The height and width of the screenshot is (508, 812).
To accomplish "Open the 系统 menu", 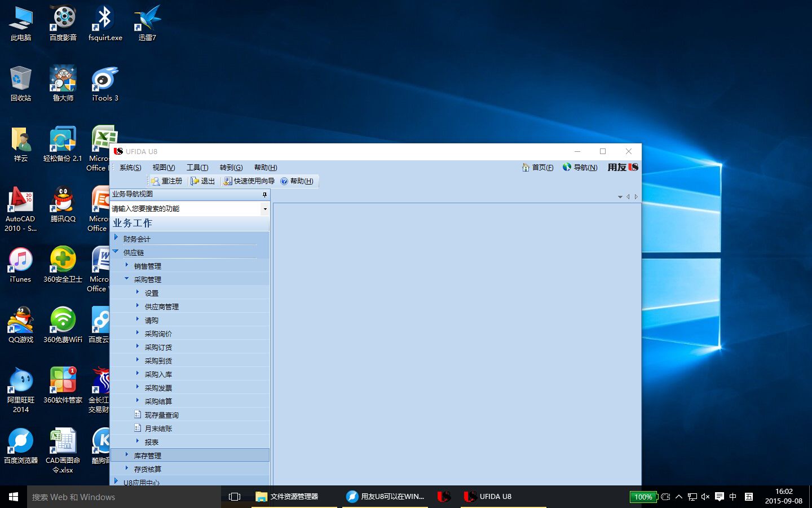I will coord(130,168).
